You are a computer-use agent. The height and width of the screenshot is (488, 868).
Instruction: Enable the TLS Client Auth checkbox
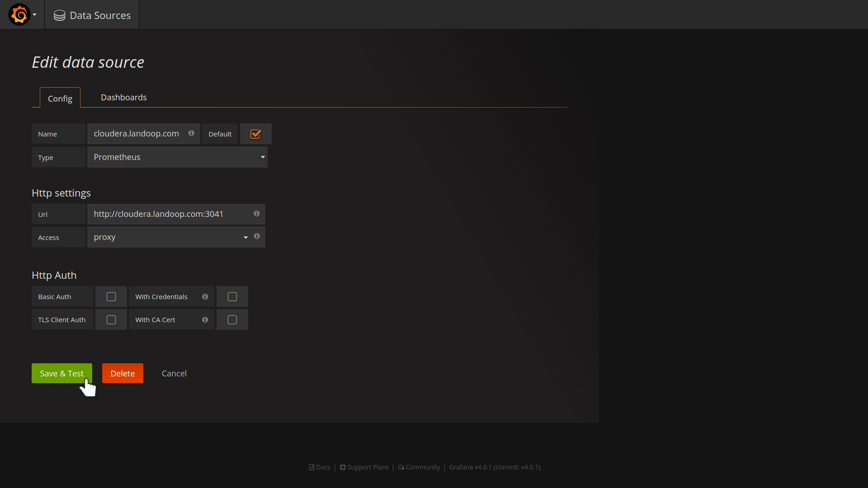pyautogui.click(x=111, y=319)
